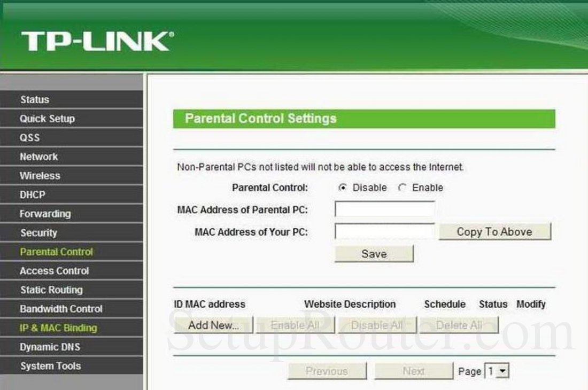
Task: Click the 'MAC Address of Your PC:' label
Action: tap(251, 232)
